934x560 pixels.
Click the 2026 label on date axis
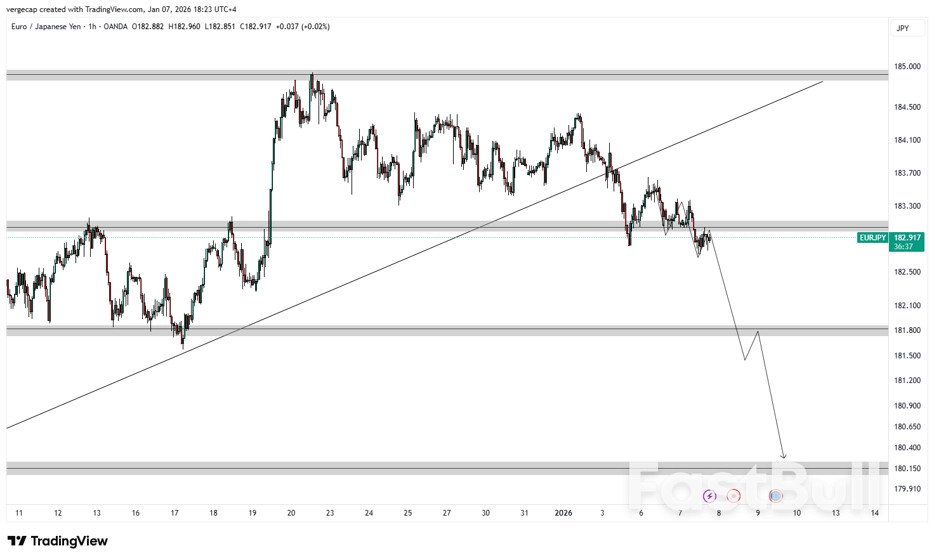(x=563, y=513)
